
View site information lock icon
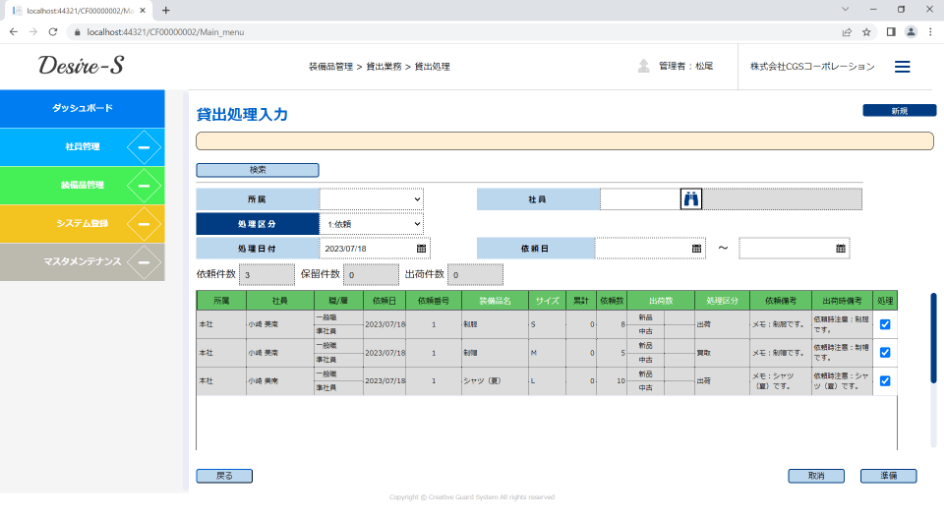[x=77, y=32]
